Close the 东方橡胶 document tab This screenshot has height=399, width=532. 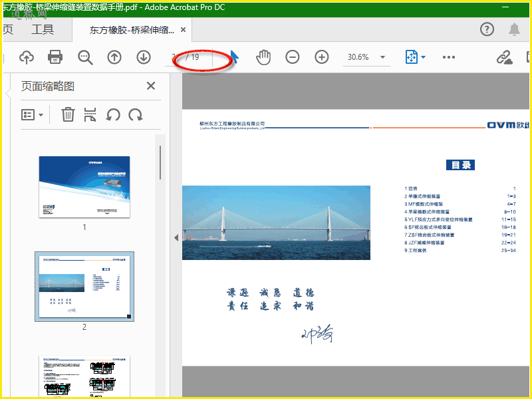pos(184,30)
